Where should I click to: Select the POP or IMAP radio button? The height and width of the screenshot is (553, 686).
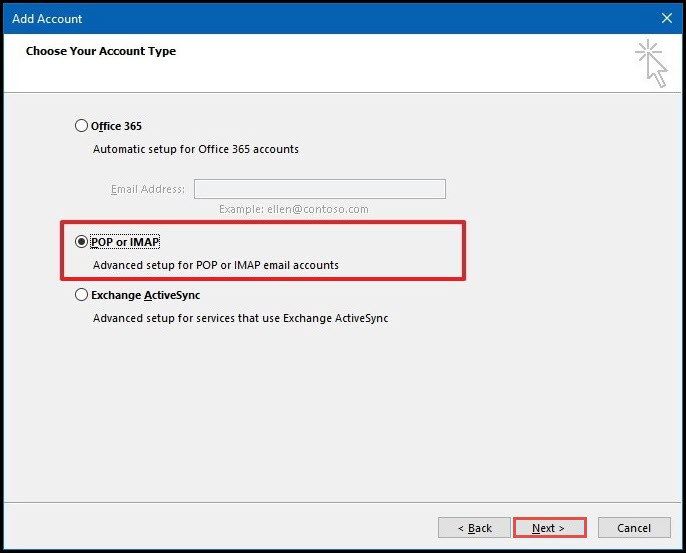81,242
